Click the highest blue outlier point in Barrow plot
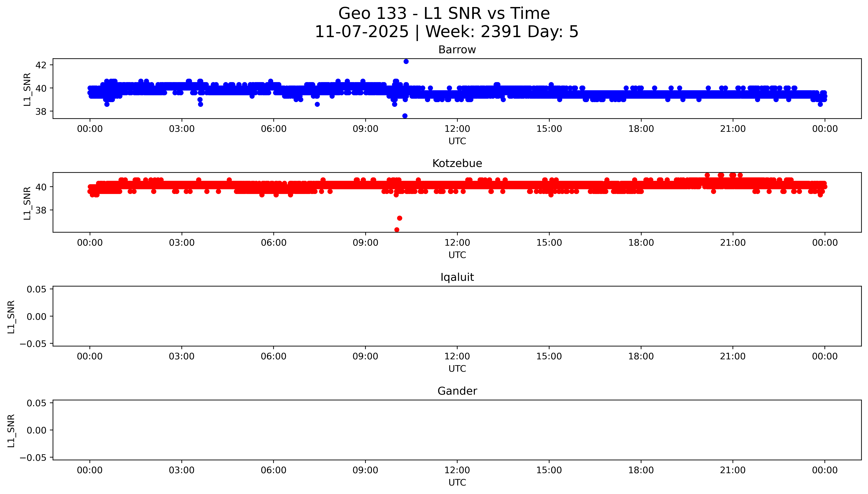Image resolution: width=868 pixels, height=494 pixels. pos(406,61)
